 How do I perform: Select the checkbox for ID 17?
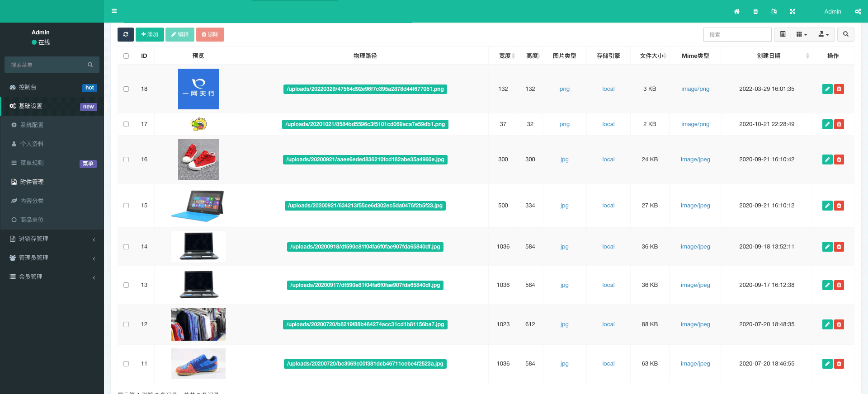pyautogui.click(x=126, y=124)
